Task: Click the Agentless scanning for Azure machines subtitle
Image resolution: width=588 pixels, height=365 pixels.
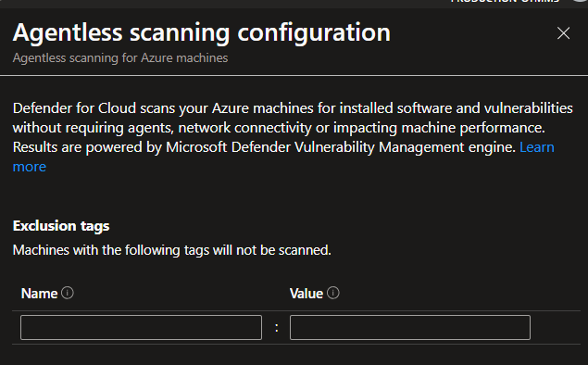Action: point(120,58)
